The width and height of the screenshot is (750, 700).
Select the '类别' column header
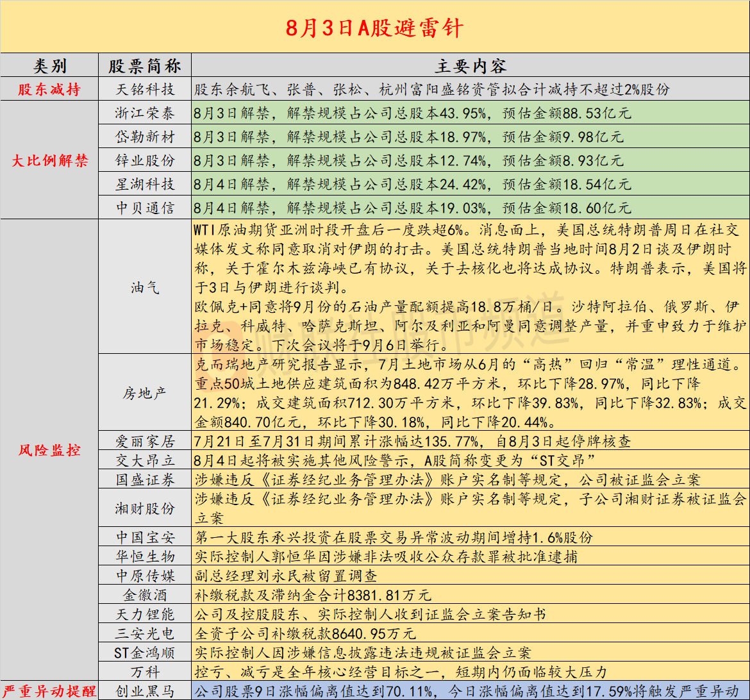click(x=49, y=65)
